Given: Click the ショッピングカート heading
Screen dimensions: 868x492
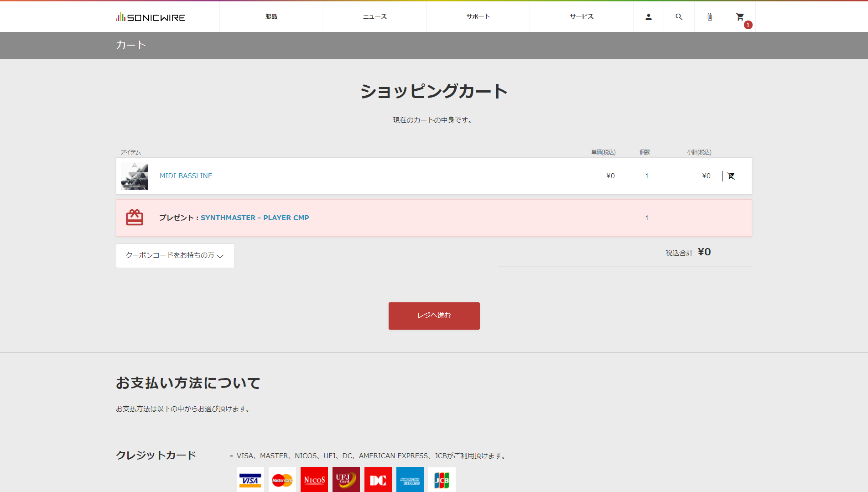Looking at the screenshot, I should 434,91.
